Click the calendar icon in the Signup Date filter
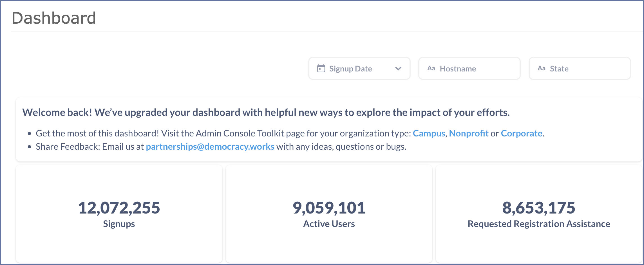 coord(321,68)
